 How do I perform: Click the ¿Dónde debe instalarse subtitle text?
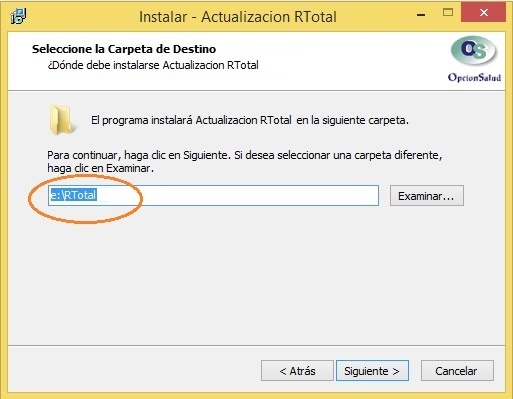153,65
